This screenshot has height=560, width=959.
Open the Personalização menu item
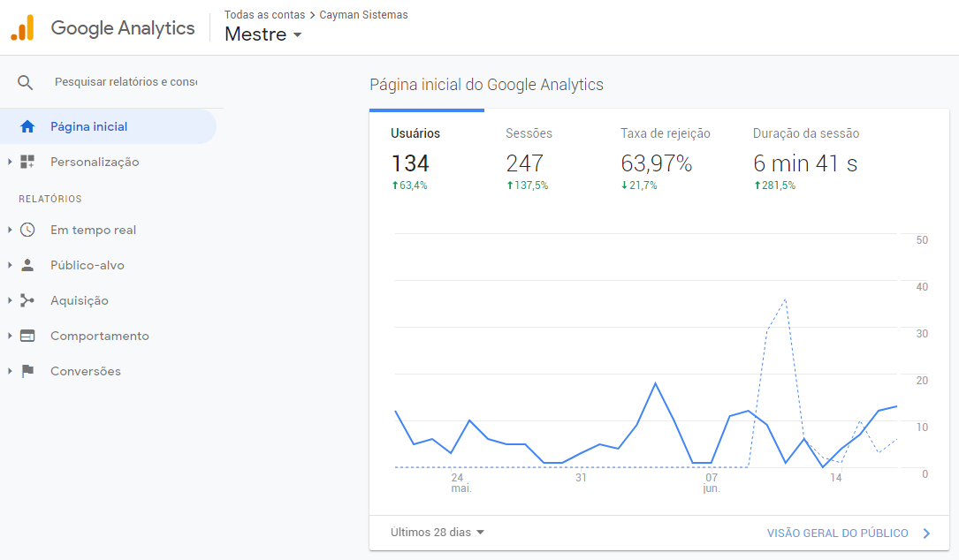pos(95,162)
